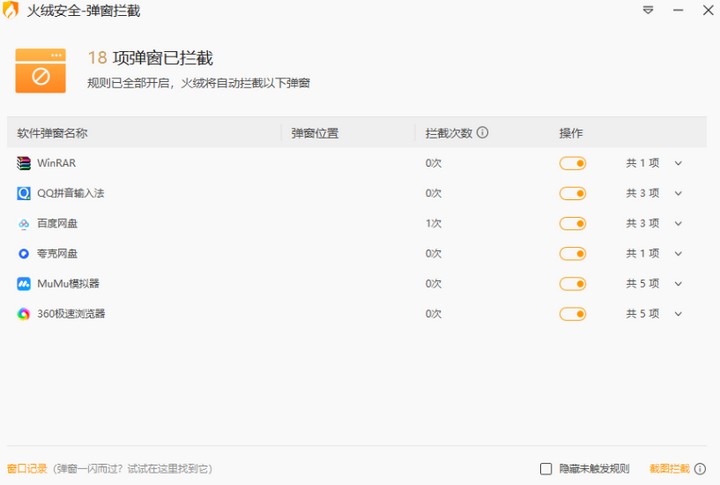Click the 百度网盘 icon
Viewport: 720px width, 485px height.
coord(24,224)
